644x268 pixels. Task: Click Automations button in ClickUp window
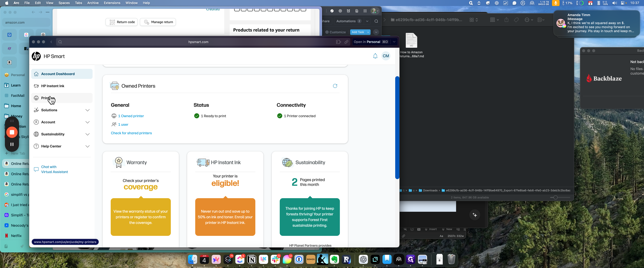click(x=349, y=21)
